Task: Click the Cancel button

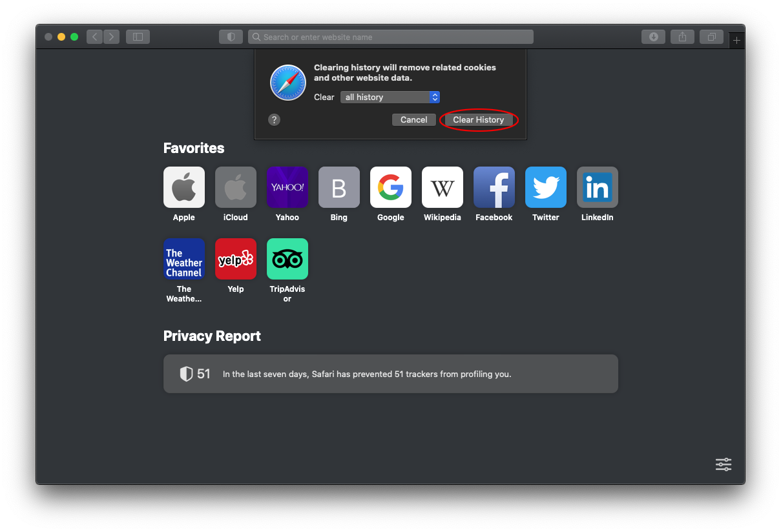Action: coord(414,119)
